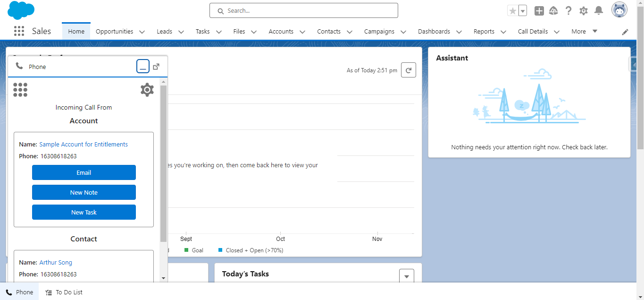
Task: Minimize the Phone utility panel
Action: pos(143,67)
